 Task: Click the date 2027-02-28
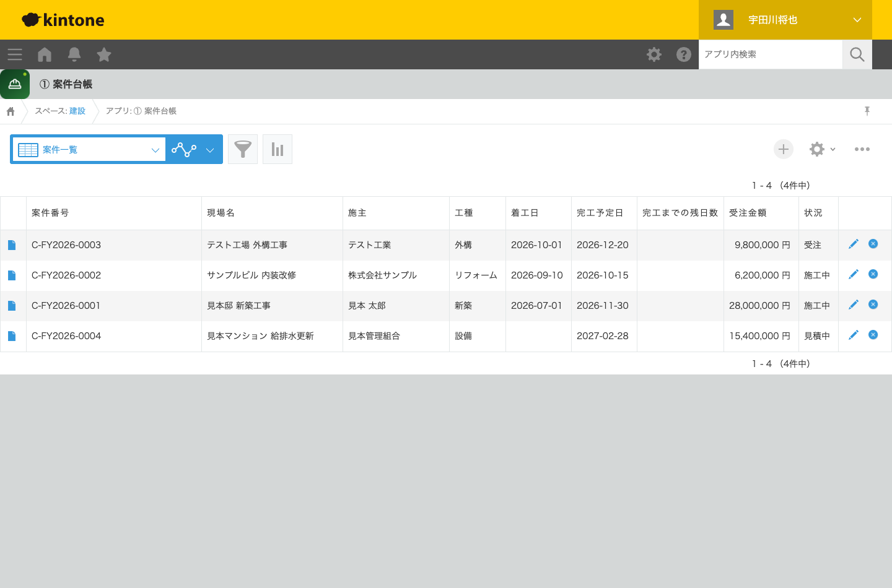tap(603, 336)
